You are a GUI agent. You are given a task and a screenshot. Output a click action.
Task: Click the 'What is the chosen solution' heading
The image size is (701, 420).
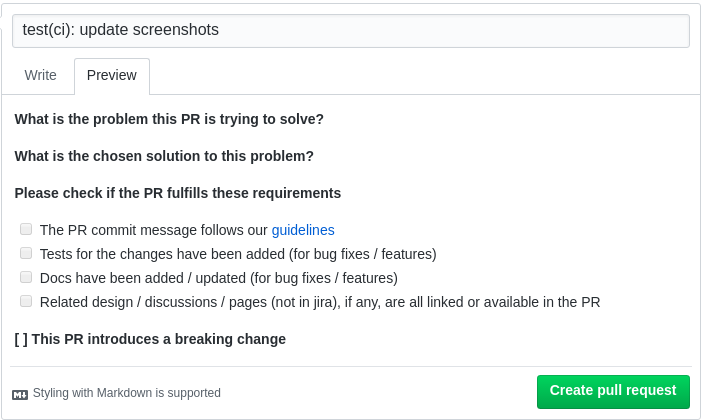[x=164, y=156]
